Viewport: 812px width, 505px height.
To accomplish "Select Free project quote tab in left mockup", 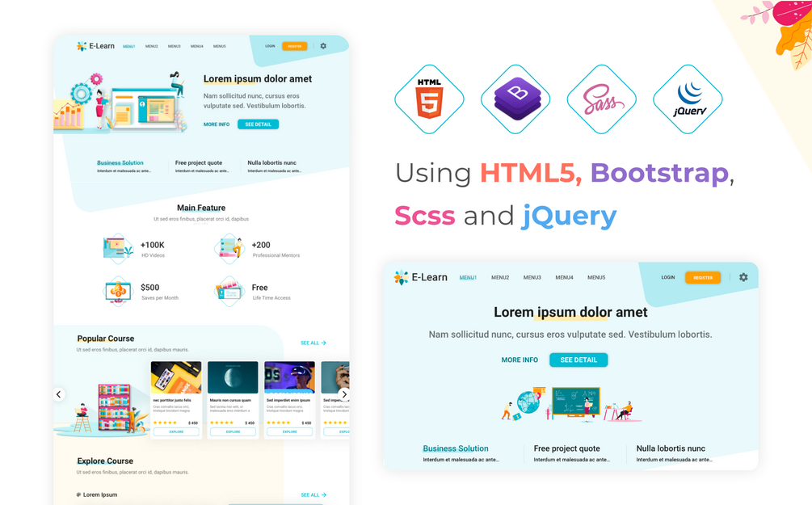I will (x=198, y=162).
